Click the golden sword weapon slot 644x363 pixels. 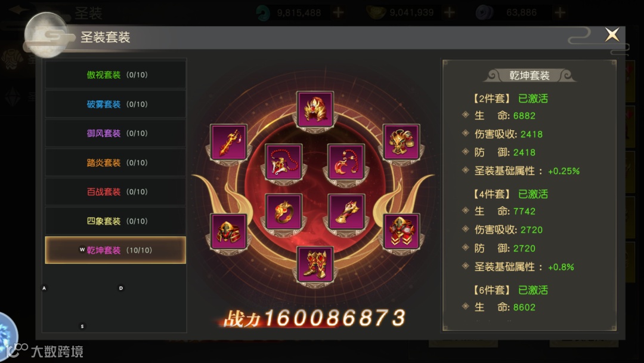coord(229,142)
